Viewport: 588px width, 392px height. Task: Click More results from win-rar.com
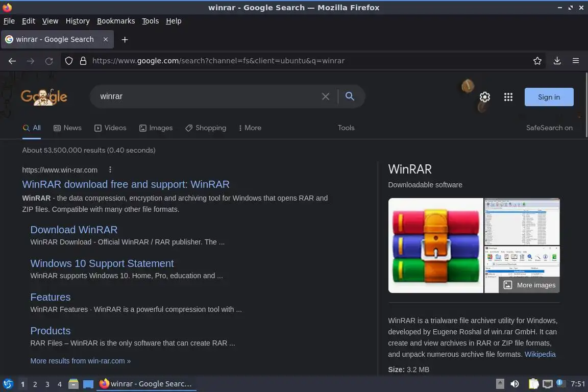[x=80, y=361]
